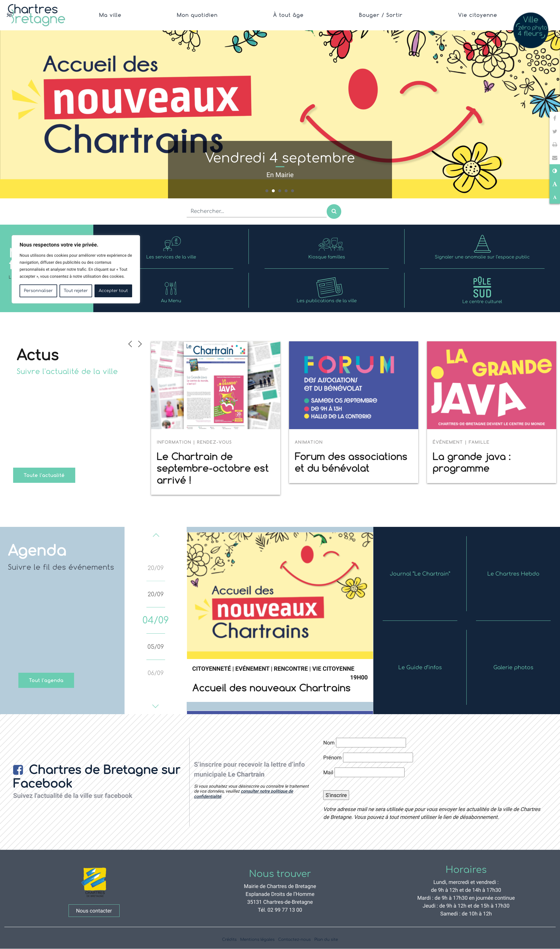The height and width of the screenshot is (949, 560).
Task: Show next Actus news with right arrow
Action: [140, 344]
